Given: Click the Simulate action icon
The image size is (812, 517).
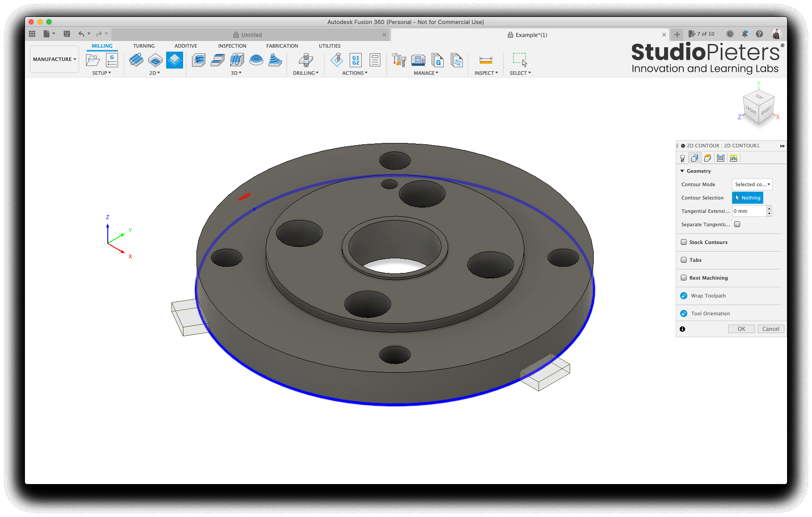Looking at the screenshot, I should (337, 60).
